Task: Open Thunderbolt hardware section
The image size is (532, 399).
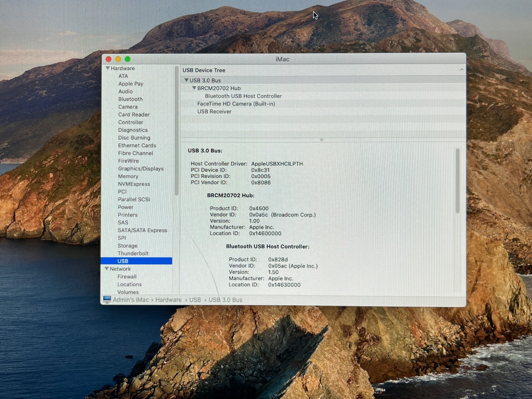Action: point(133,253)
